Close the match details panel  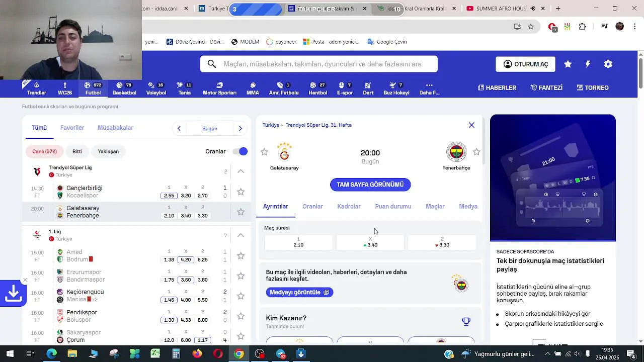pos(471,125)
